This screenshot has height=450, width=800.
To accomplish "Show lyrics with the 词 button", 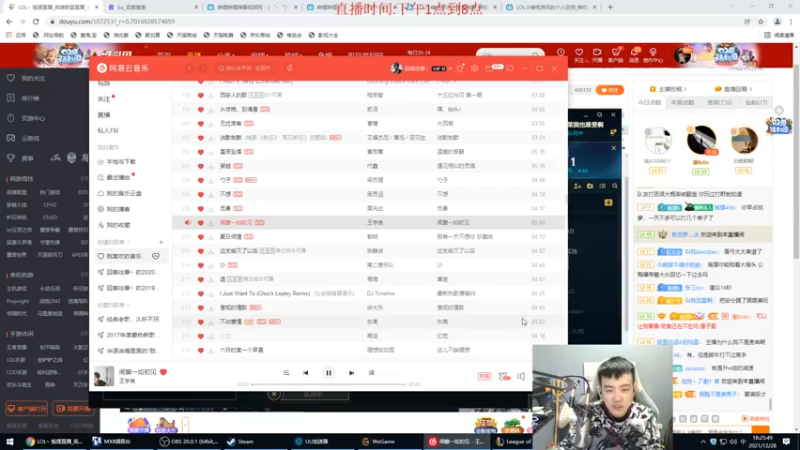I will pyautogui.click(x=371, y=373).
